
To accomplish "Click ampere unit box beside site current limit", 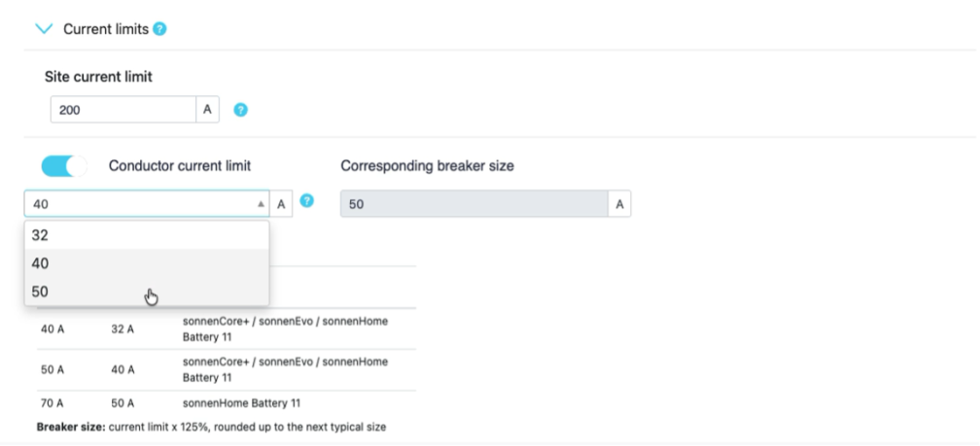I will [x=209, y=111].
